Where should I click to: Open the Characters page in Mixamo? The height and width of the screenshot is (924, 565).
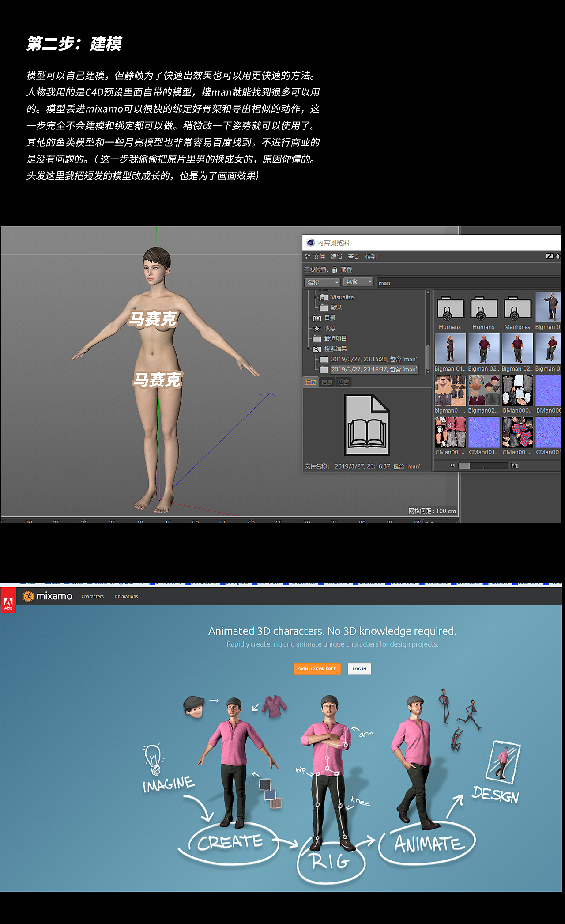coord(92,596)
